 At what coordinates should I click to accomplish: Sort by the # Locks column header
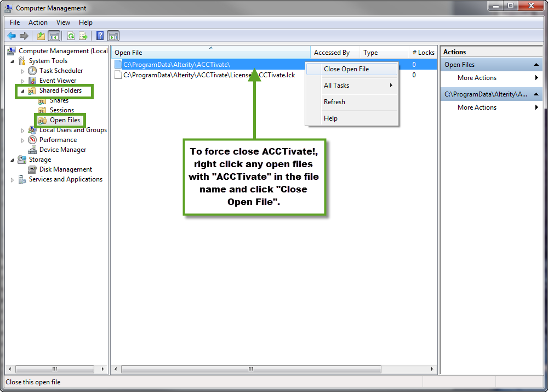pyautogui.click(x=423, y=53)
